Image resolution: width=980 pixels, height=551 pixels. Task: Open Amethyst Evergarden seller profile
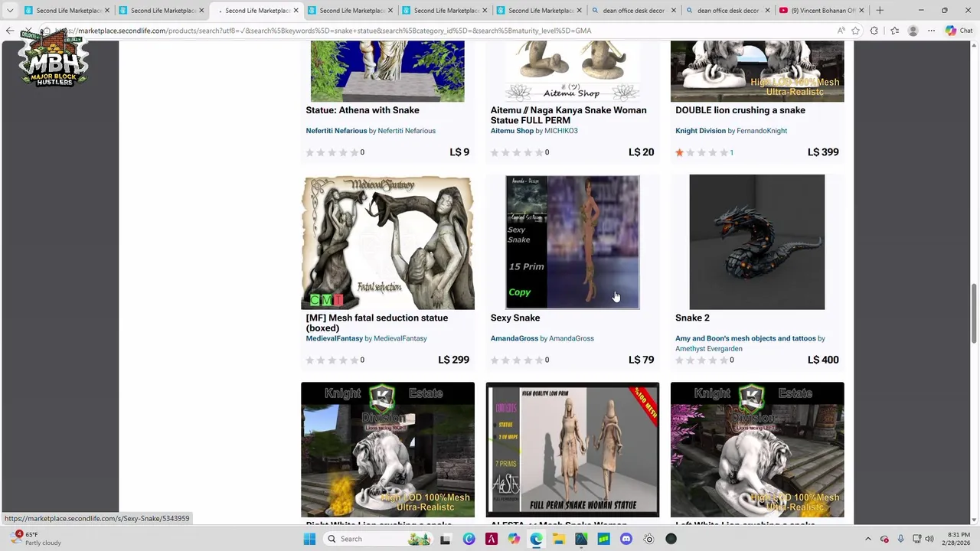[x=708, y=348]
